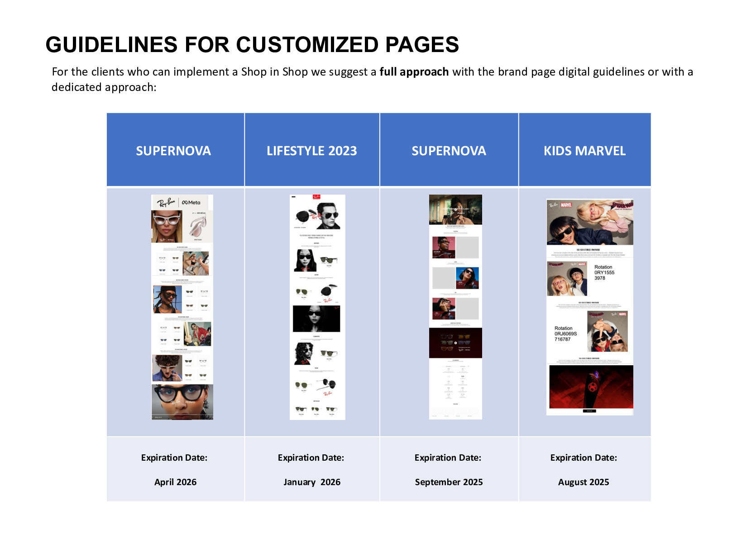Screen dimensions: 756x534
Task: Click "Expiration Date:" above August 2025
Action: coord(584,458)
